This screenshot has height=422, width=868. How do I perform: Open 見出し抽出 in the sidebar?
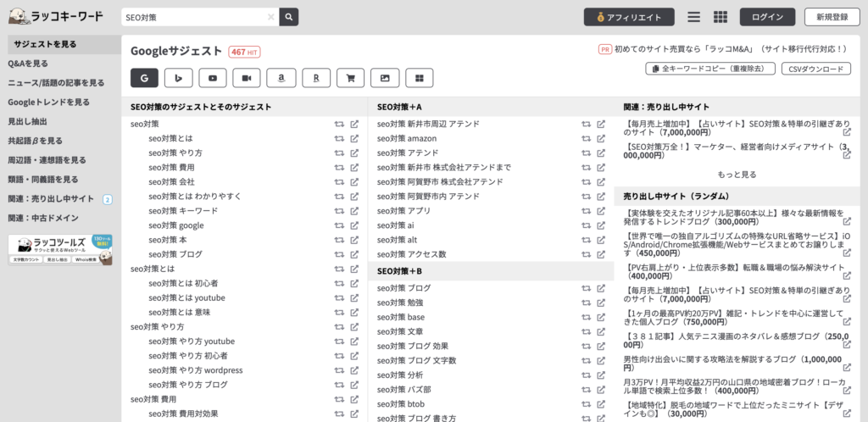tap(27, 121)
